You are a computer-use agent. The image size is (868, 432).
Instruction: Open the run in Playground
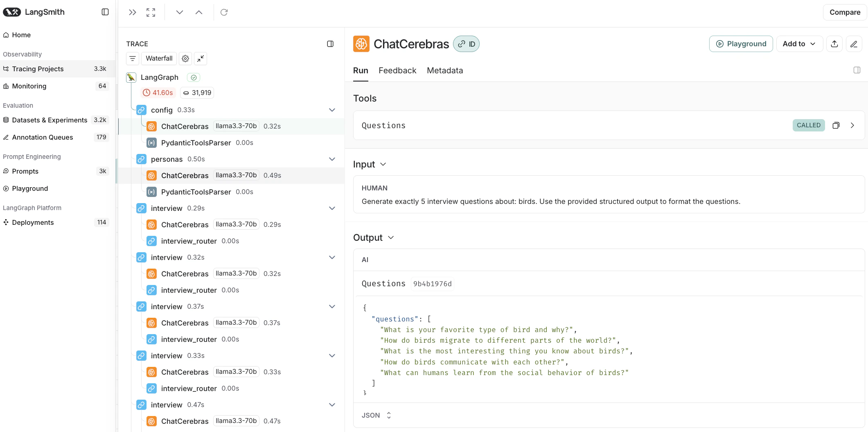(x=741, y=44)
